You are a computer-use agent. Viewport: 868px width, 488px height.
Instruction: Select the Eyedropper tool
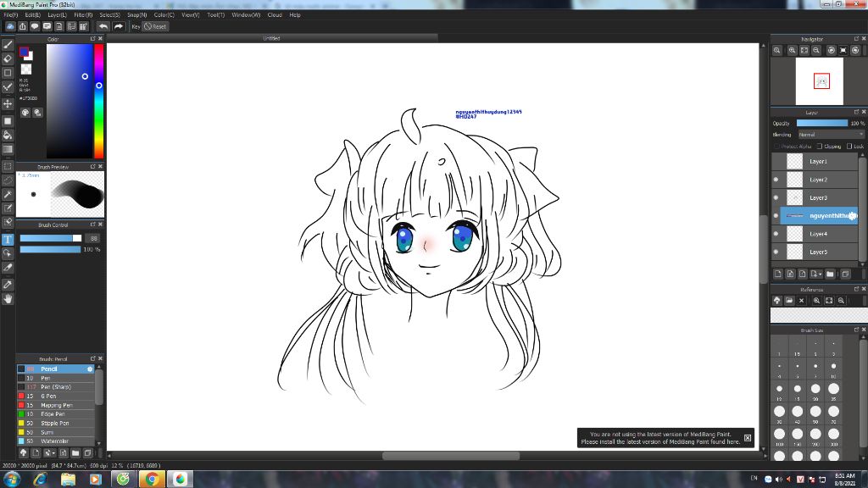click(8, 285)
